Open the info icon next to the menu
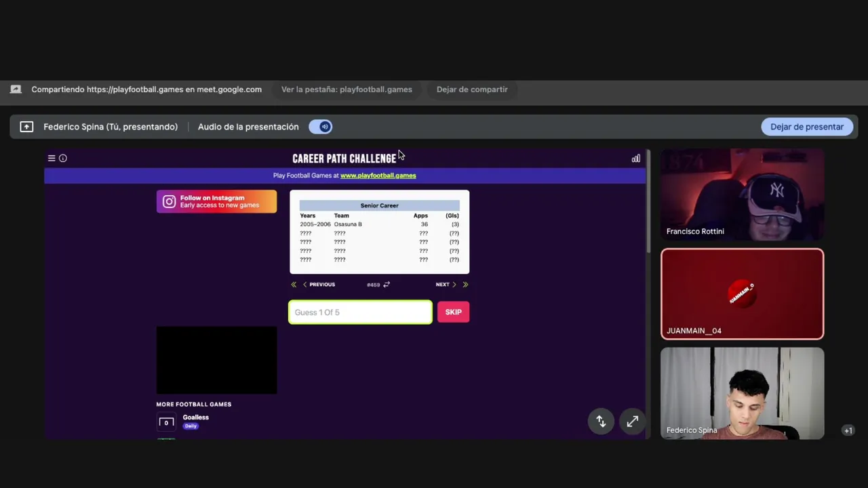Image resolution: width=868 pixels, height=488 pixels. pyautogui.click(x=63, y=158)
